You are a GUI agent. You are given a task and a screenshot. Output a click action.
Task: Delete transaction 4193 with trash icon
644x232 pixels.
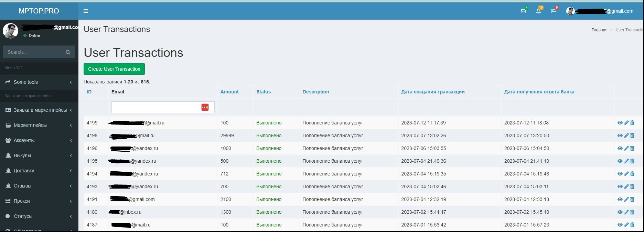[x=632, y=186]
